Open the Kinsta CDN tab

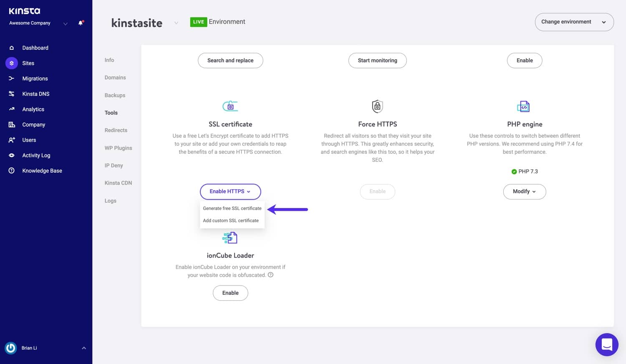118,183
